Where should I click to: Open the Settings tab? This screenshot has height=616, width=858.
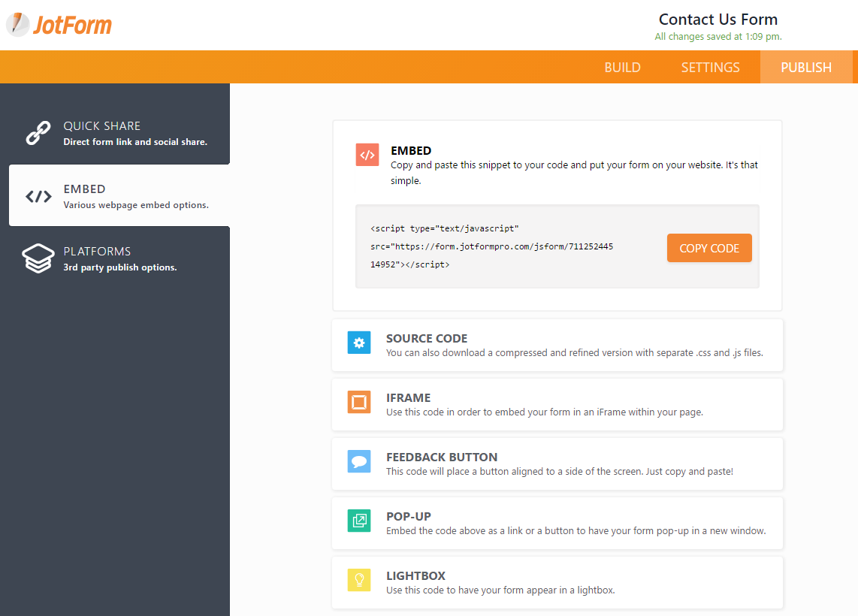710,68
